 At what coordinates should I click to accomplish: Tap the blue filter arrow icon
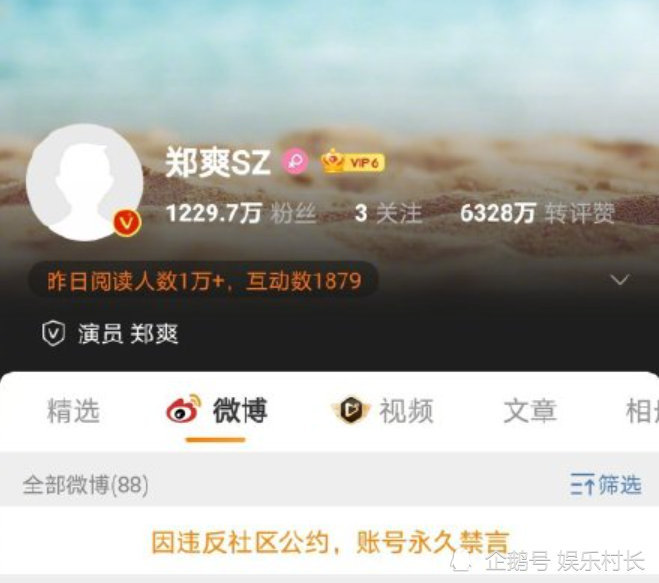[x=583, y=484]
